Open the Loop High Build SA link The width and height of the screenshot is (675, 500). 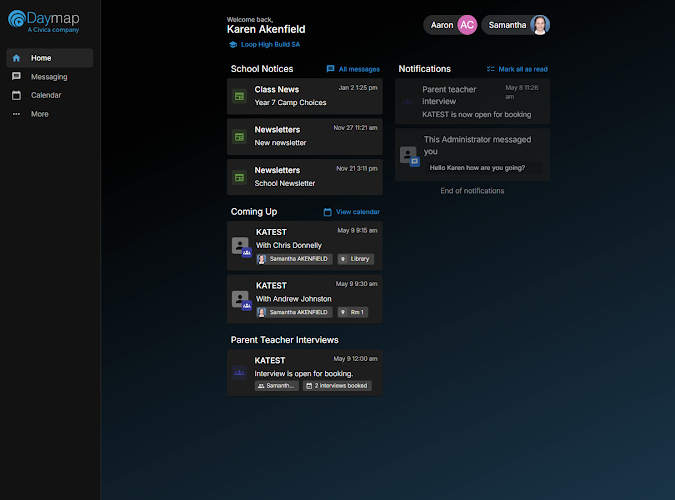pos(270,44)
